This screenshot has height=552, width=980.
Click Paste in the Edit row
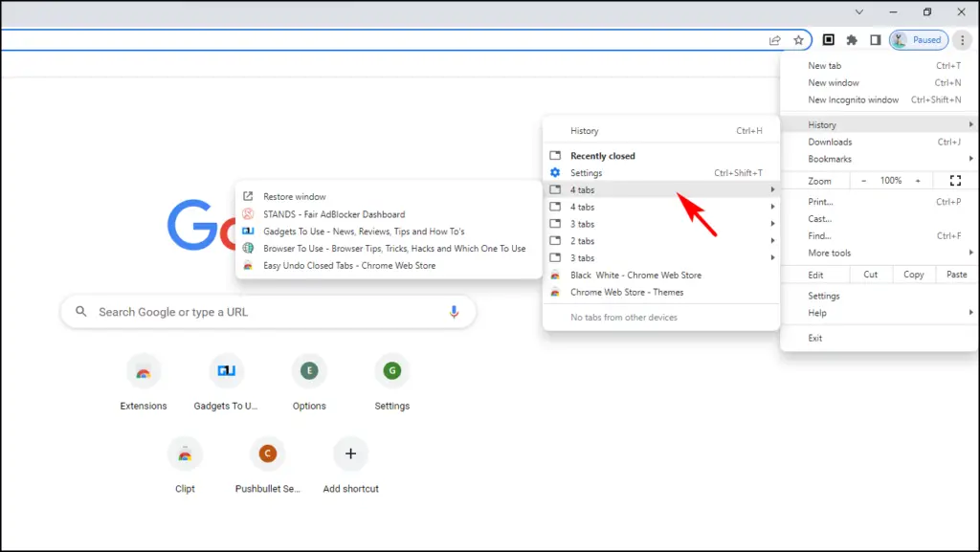[x=956, y=275]
